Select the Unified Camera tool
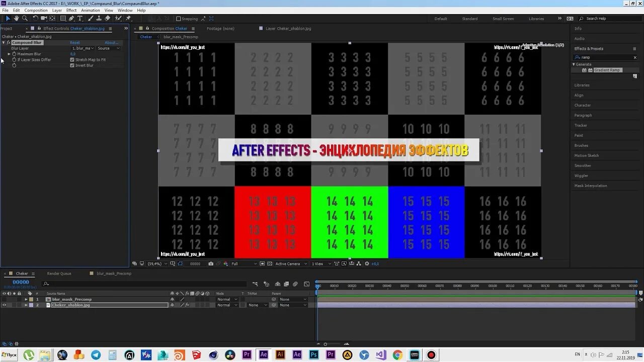 [44, 19]
